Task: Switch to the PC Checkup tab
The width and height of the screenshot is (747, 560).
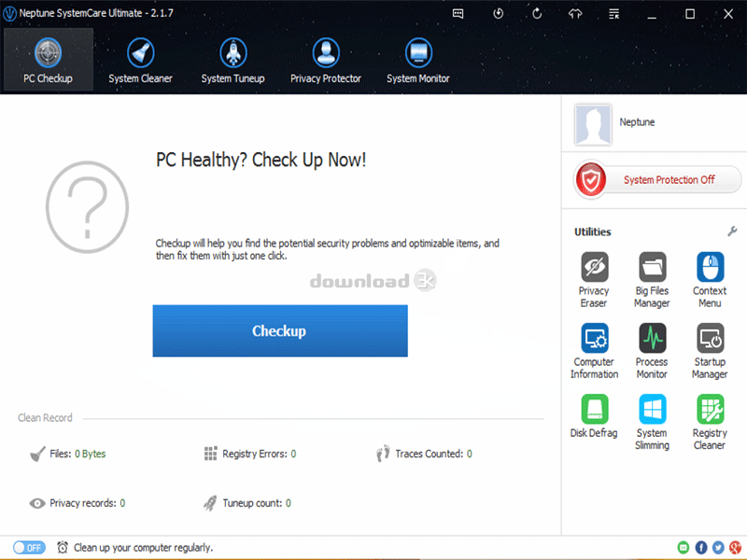Action: 49,60
